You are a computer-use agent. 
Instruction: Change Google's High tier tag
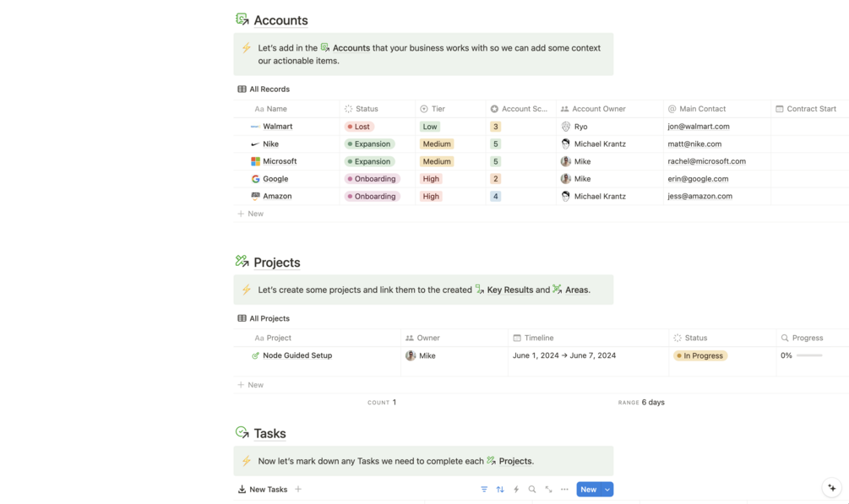point(431,179)
